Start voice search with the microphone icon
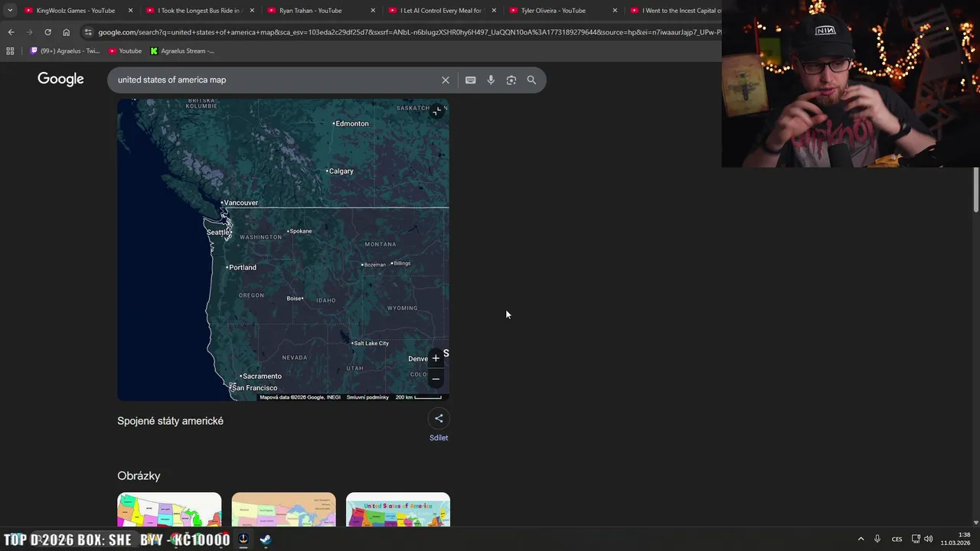 tap(491, 80)
